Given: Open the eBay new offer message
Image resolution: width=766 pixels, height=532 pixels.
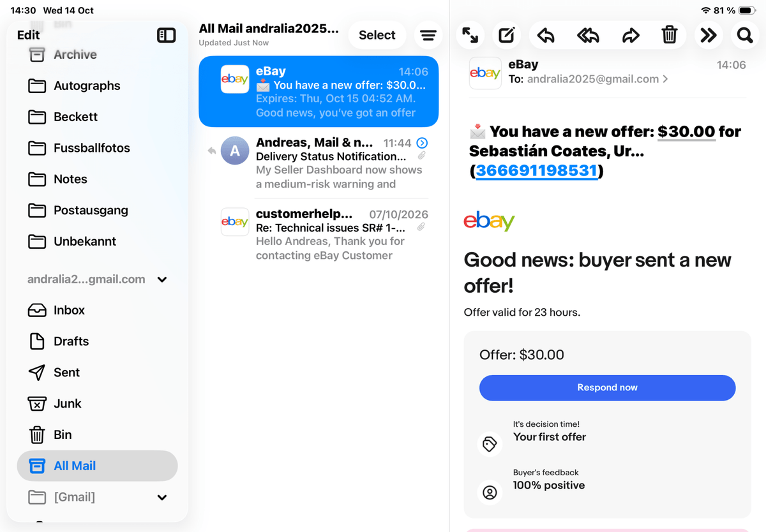Looking at the screenshot, I should pos(319,92).
